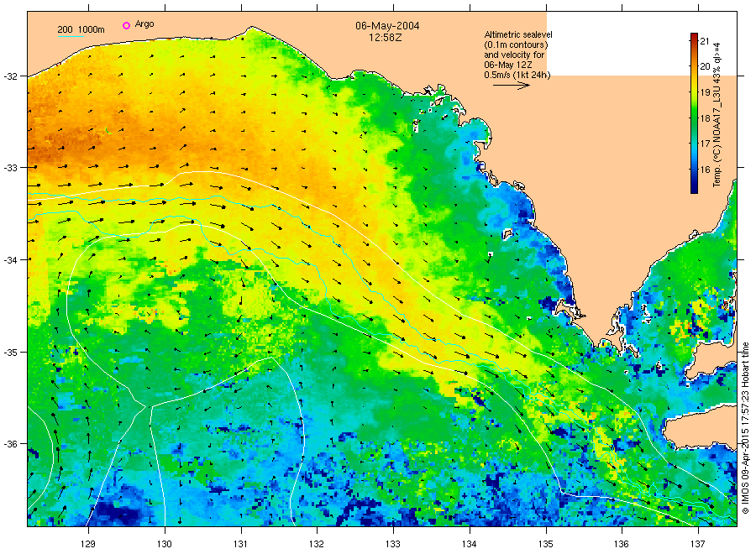The width and height of the screenshot is (756, 554).
Task: Click the 12:58Z time label
Action: click(x=386, y=38)
